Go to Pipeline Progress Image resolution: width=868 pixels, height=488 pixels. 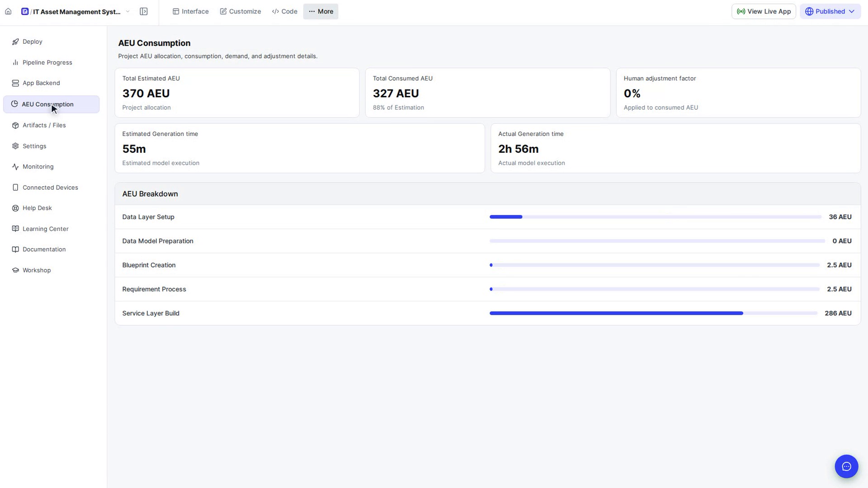(x=51, y=62)
